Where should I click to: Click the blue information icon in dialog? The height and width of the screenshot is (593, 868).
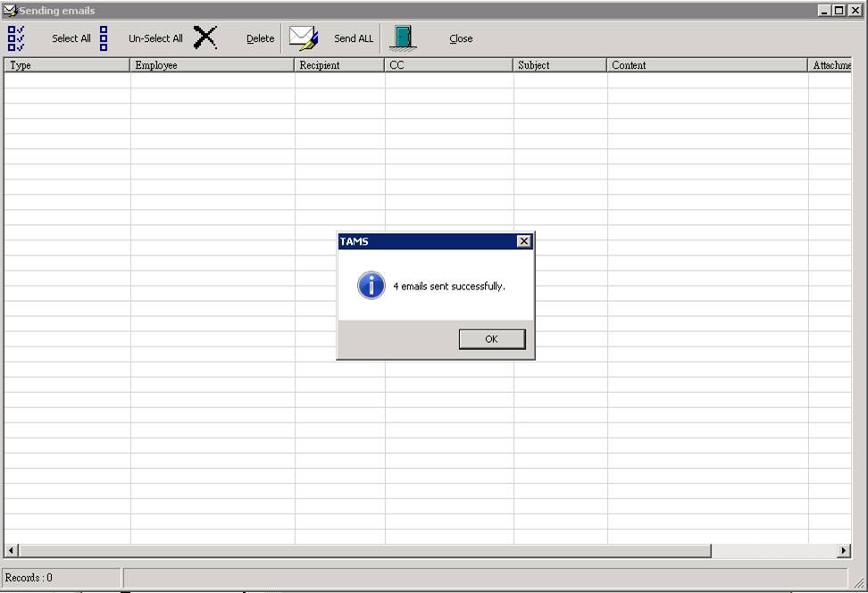point(371,285)
